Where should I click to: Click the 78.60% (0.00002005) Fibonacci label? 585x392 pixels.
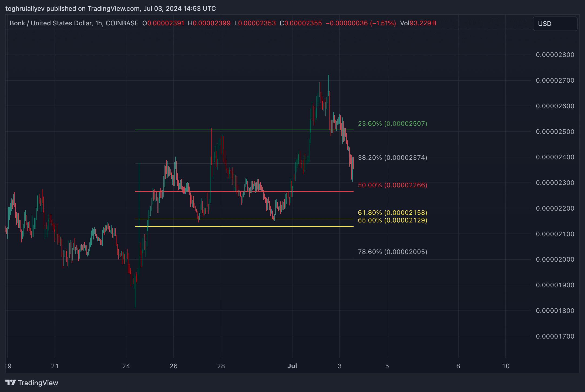point(392,252)
